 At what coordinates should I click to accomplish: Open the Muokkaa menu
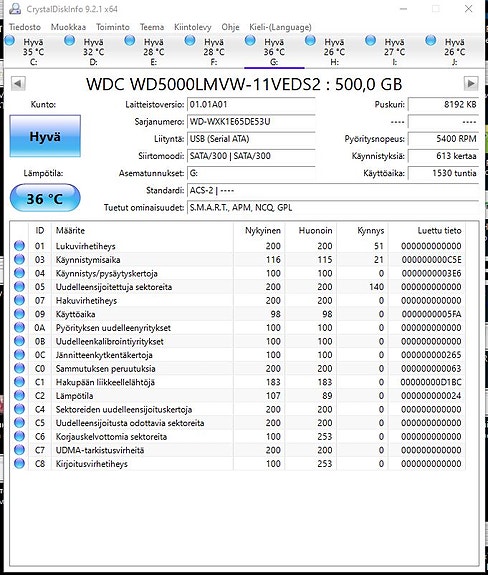pyautogui.click(x=68, y=27)
